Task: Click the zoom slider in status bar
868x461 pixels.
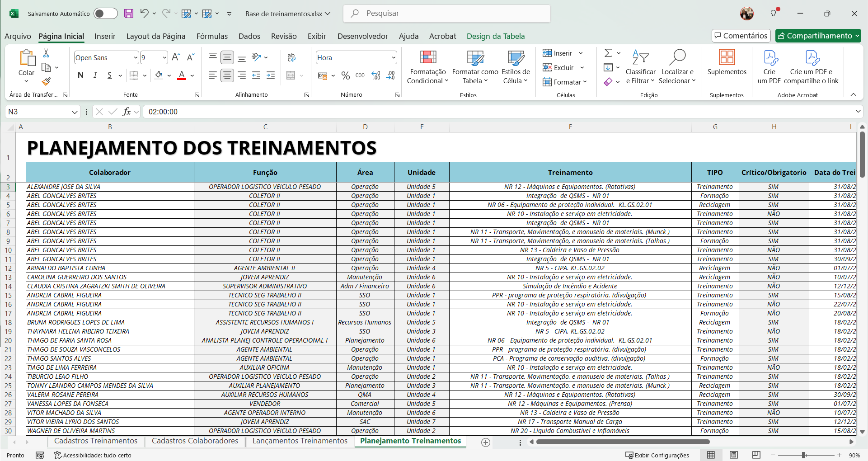Action: coord(803,455)
